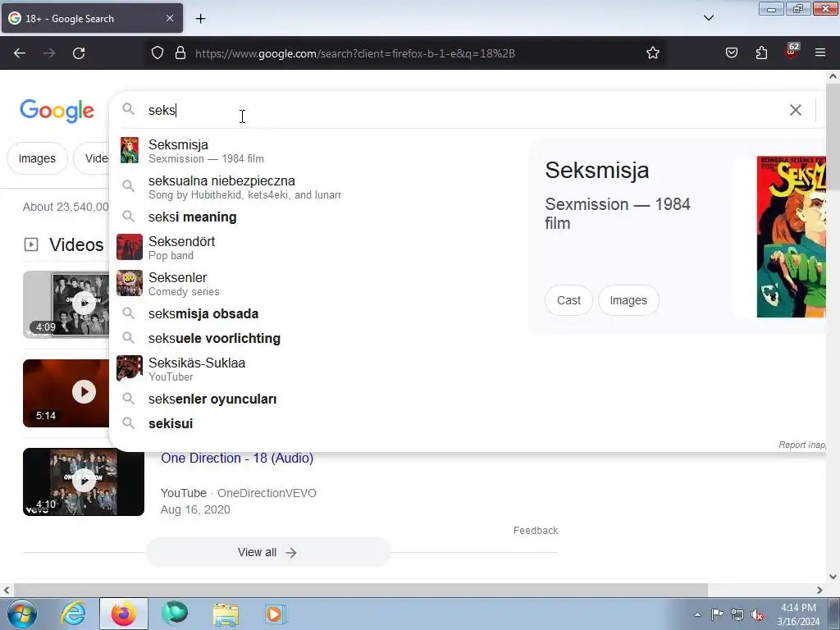This screenshot has width=840, height=630.
Task: Reload the page with the refresh icon
Action: pyautogui.click(x=79, y=53)
